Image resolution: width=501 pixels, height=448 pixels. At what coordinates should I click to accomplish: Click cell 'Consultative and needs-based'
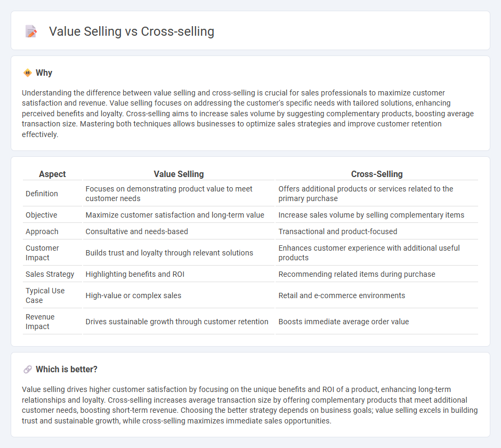point(179,231)
